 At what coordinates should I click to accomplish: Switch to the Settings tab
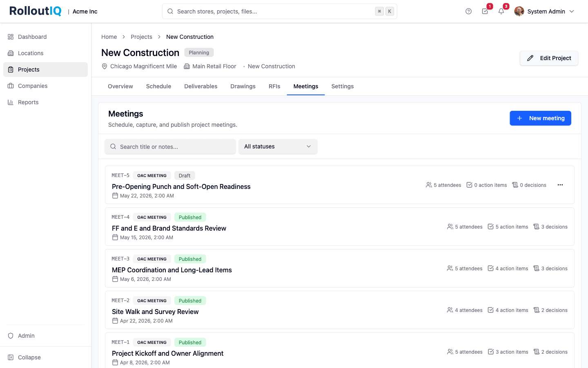coord(343,86)
